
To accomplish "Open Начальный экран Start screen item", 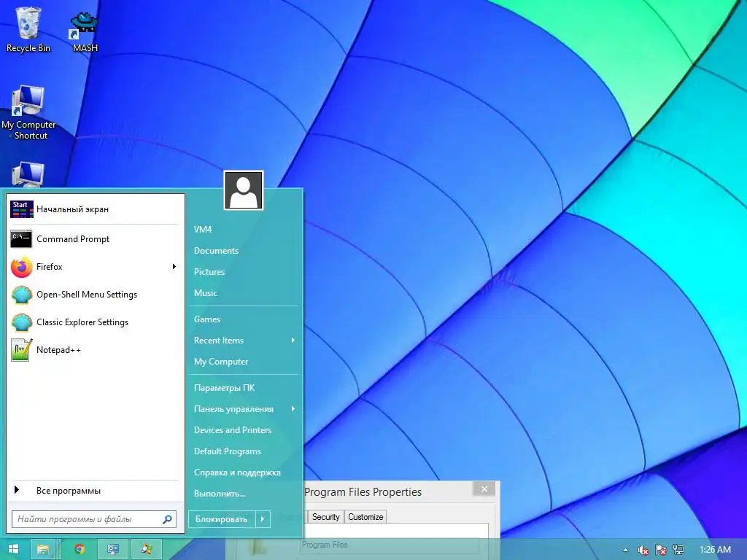I will (x=95, y=209).
